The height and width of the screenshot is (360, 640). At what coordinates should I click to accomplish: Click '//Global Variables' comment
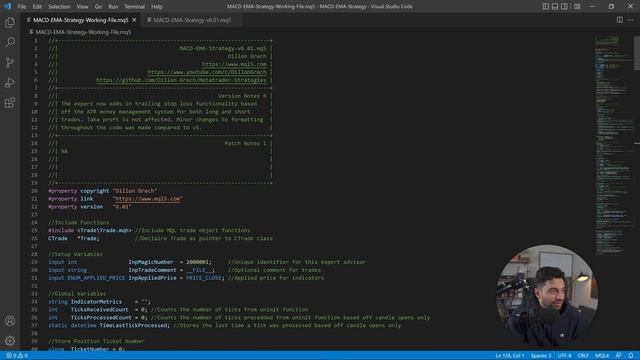[x=77, y=293]
